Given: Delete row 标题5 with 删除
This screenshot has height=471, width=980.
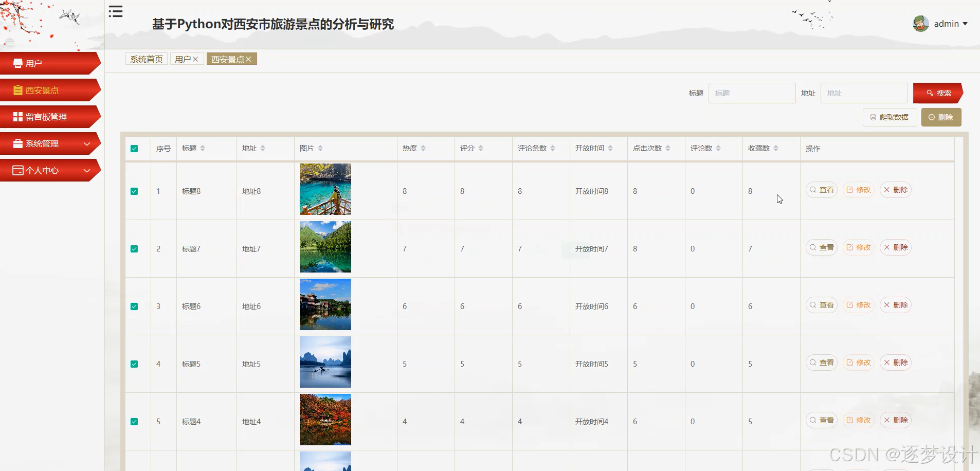Looking at the screenshot, I should click(896, 363).
